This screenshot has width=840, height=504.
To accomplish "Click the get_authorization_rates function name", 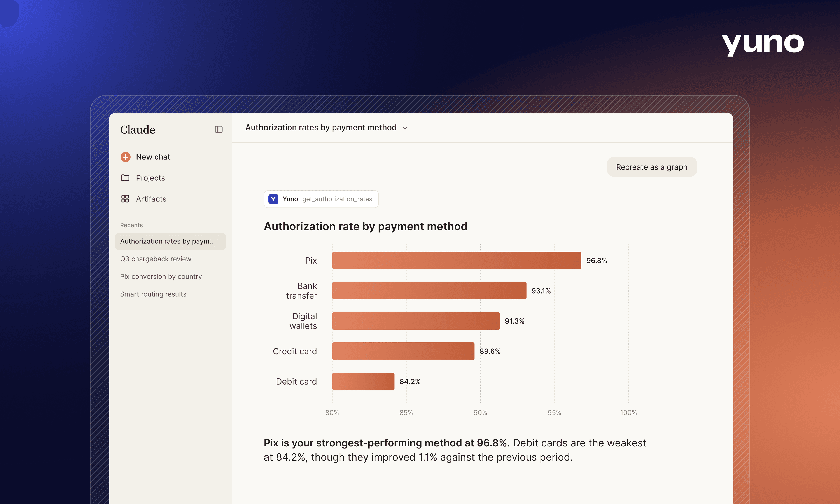I will pos(337,199).
